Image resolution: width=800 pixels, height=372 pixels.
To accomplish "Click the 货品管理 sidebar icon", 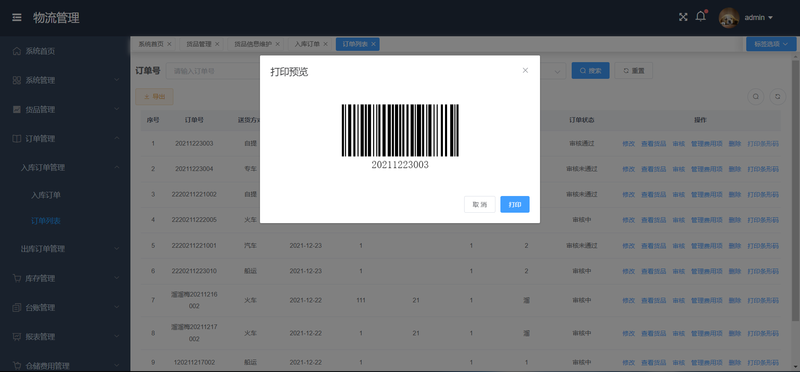I will click(x=17, y=109).
